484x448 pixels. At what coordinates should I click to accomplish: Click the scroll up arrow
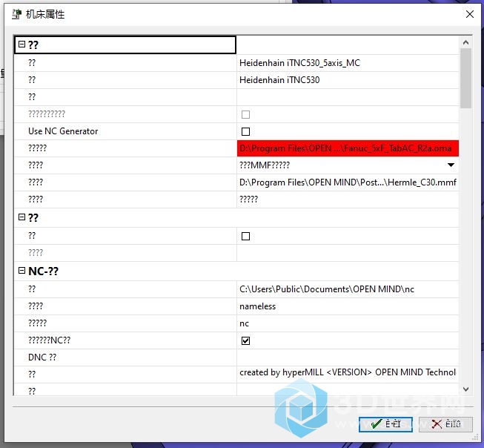465,42
